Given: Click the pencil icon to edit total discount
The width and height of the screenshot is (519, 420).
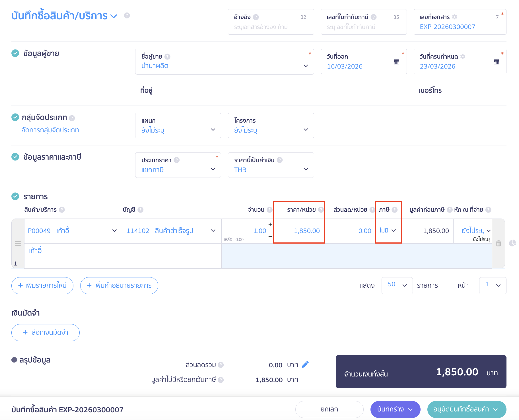Looking at the screenshot, I should tap(305, 365).
